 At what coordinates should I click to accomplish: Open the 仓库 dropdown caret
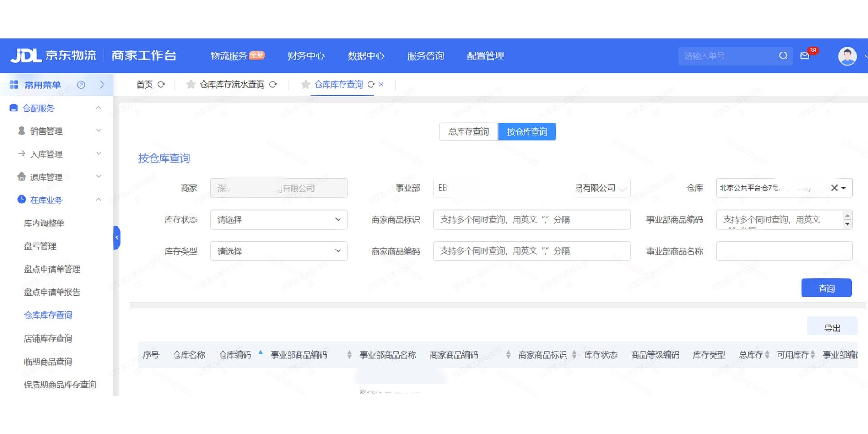[844, 188]
